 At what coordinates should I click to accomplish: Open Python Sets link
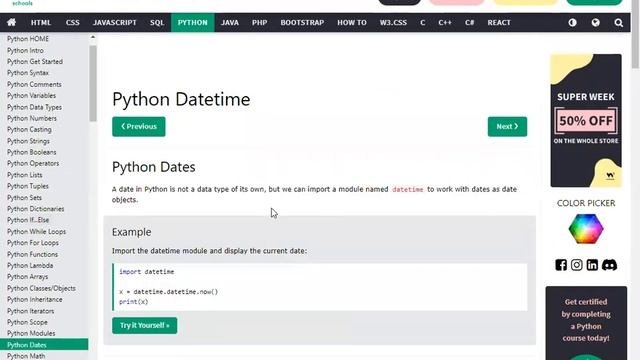pyautogui.click(x=24, y=198)
